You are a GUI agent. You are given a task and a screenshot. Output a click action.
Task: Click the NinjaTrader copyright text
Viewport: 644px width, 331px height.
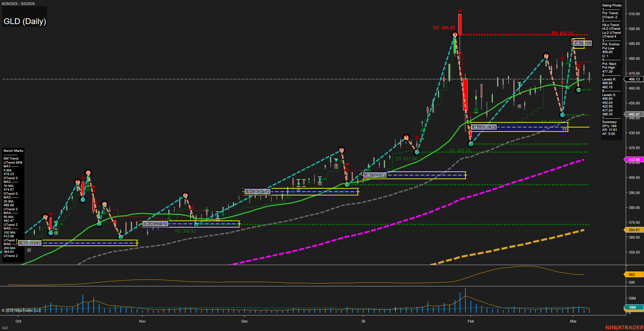point(21,310)
